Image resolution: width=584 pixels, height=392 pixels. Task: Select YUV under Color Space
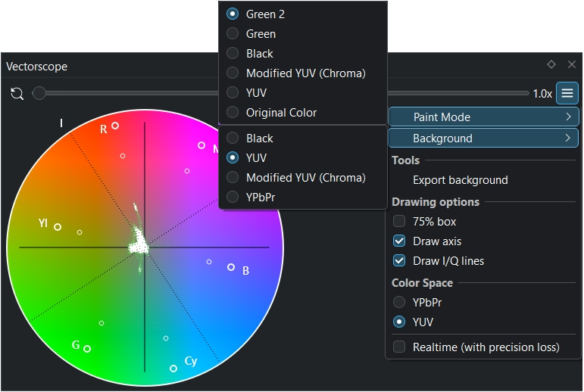point(399,322)
